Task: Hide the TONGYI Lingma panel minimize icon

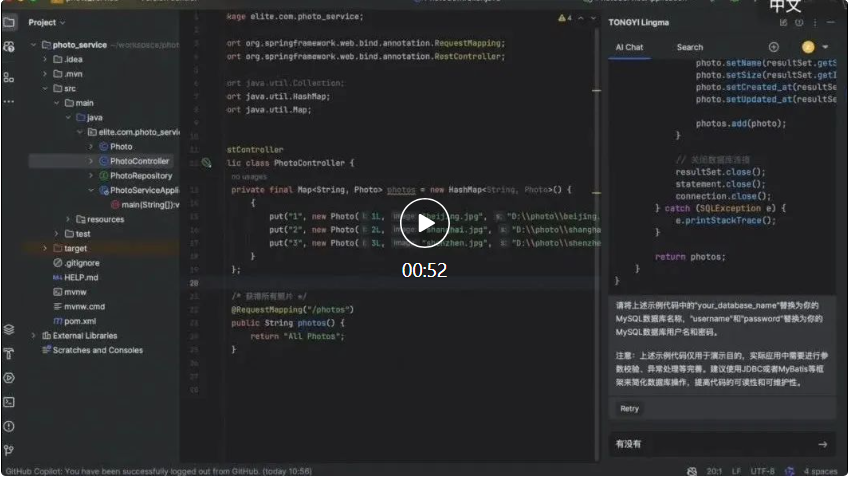Action: (x=831, y=23)
